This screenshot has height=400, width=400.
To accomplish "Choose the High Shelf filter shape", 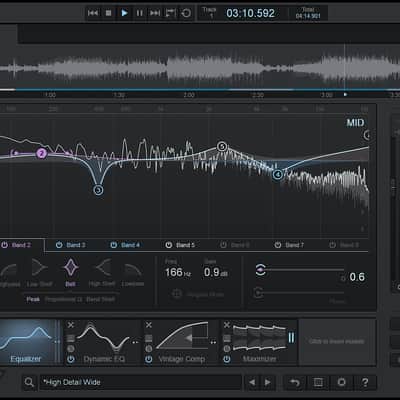I will coord(102,273).
